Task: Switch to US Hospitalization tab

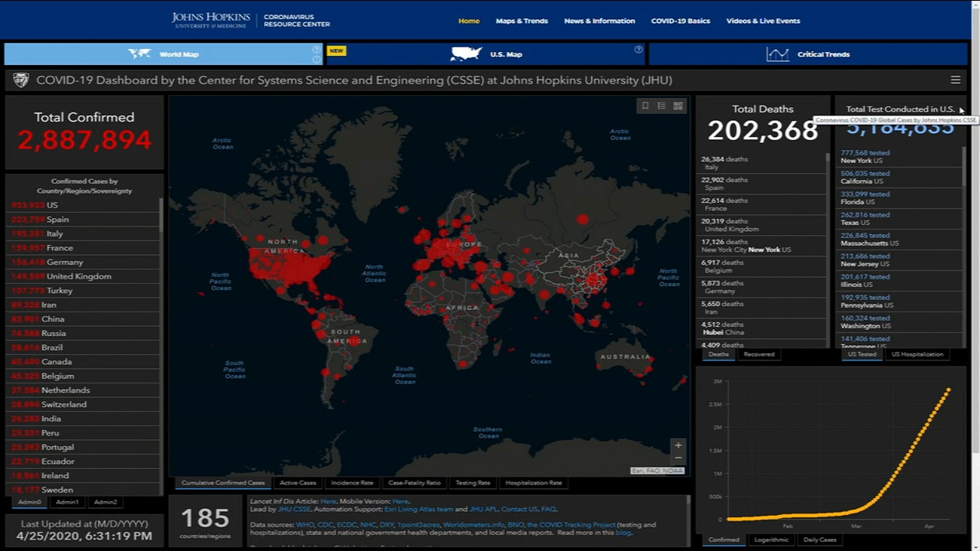Action: coord(917,354)
